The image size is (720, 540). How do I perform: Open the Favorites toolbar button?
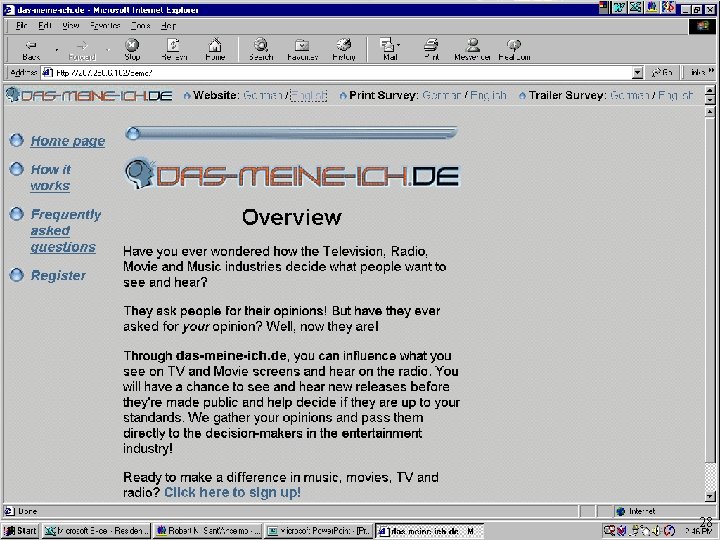click(302, 50)
